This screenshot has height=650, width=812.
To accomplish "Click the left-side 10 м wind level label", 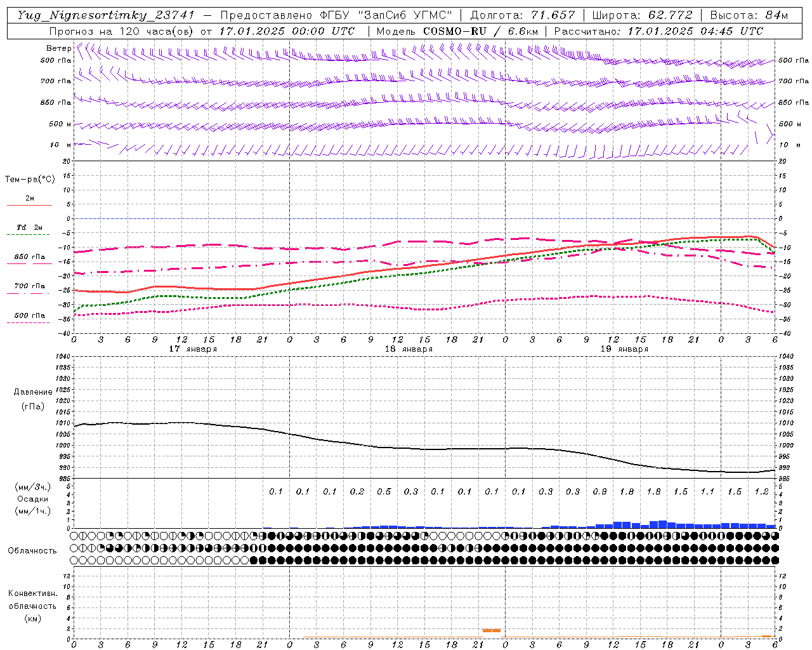I will coord(61,145).
